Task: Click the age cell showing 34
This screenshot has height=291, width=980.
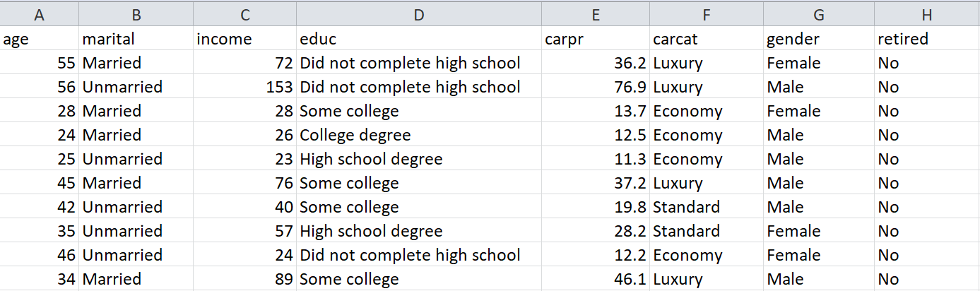Action: point(40,279)
